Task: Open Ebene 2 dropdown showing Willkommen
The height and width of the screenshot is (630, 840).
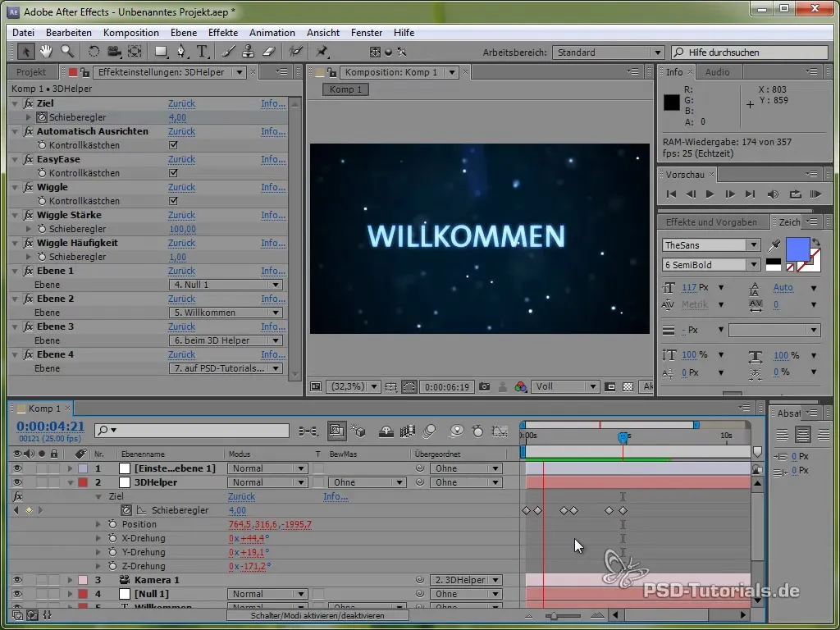Action: pos(226,313)
